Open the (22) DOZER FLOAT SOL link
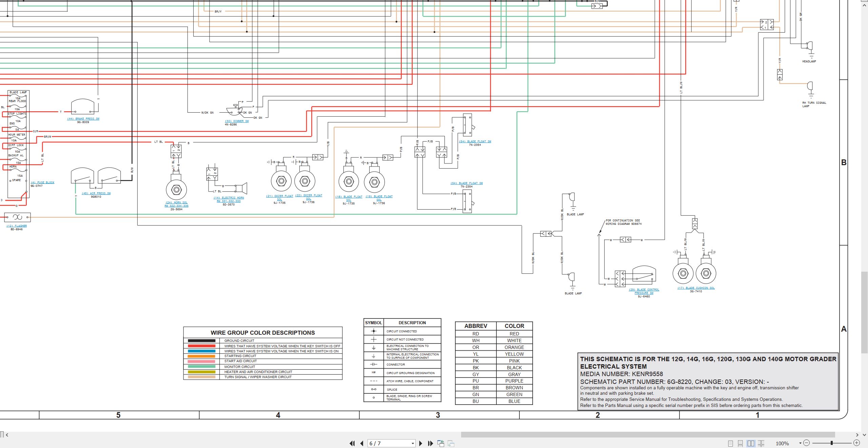This screenshot has height=448, width=868. click(309, 197)
